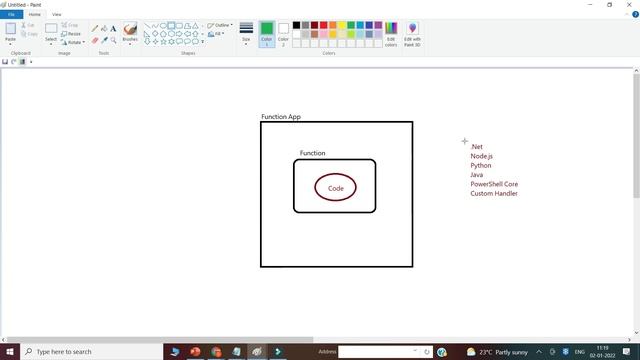This screenshot has width=640, height=360.
Task: Choose the Curve shape
Action: [x=155, y=26]
